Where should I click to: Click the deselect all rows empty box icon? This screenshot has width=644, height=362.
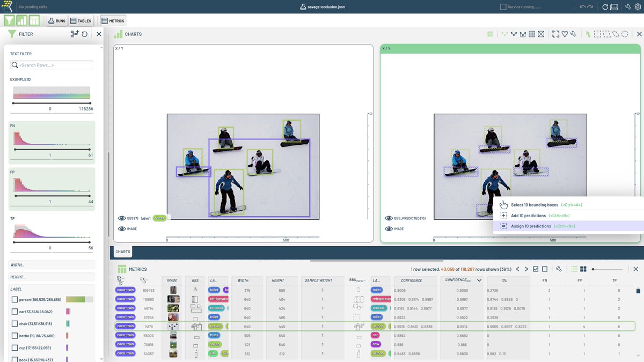(545, 269)
